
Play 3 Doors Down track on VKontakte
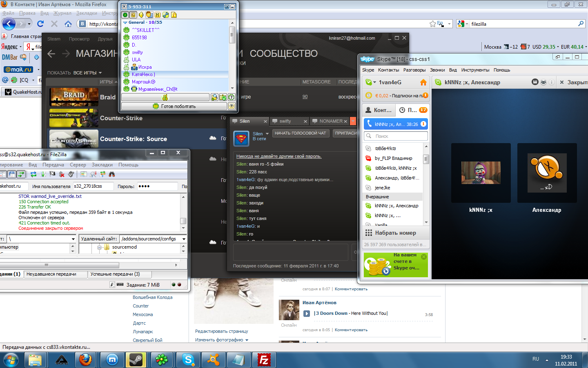(x=307, y=314)
